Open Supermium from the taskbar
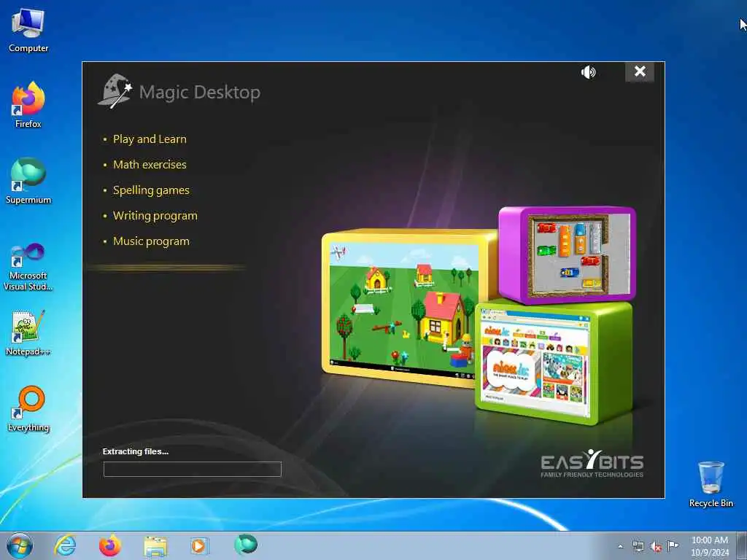 (246, 545)
